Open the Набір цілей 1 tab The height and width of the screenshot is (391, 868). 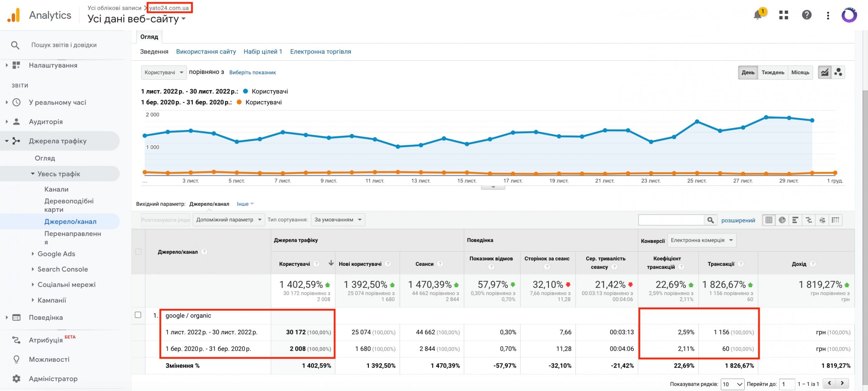pyautogui.click(x=263, y=52)
